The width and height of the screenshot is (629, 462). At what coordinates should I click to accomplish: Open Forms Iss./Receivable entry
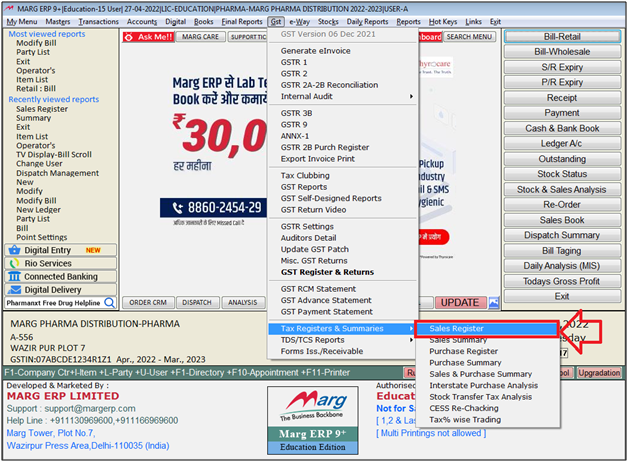(322, 351)
